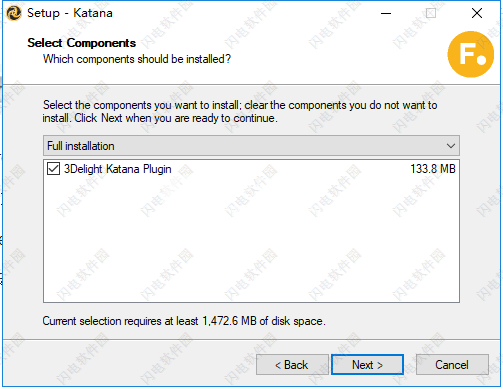Screen dimensions: 503x389
Task: Click the Select Components heading
Action: (x=82, y=43)
